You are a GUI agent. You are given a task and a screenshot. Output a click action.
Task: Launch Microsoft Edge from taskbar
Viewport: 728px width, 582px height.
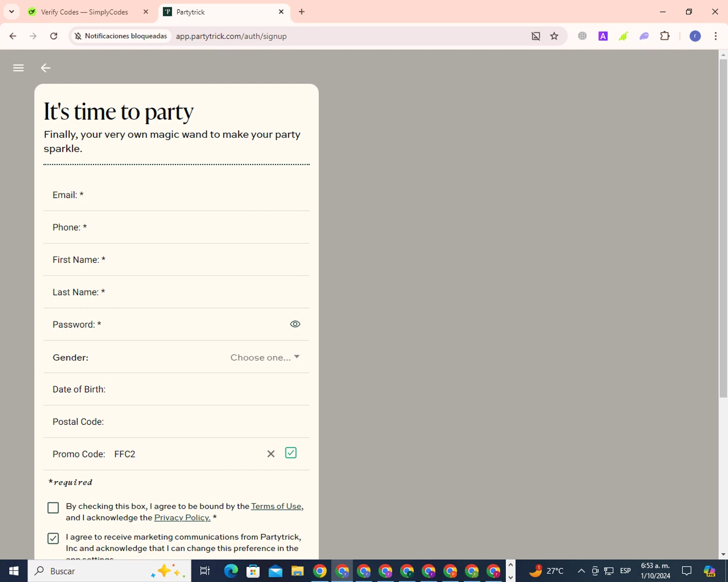tap(231, 571)
